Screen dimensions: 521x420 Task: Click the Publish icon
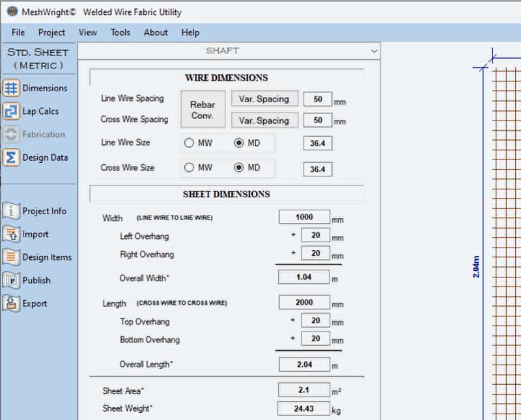click(x=11, y=281)
